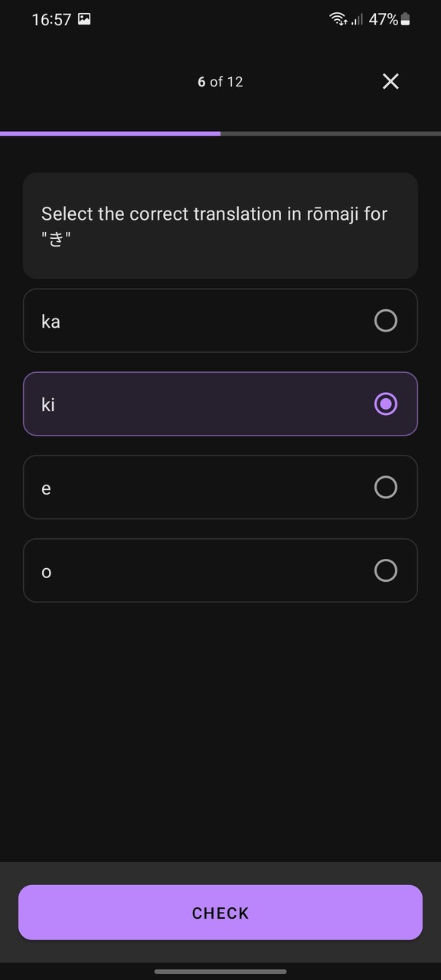Tap the purple lesson progress bar

point(110,133)
